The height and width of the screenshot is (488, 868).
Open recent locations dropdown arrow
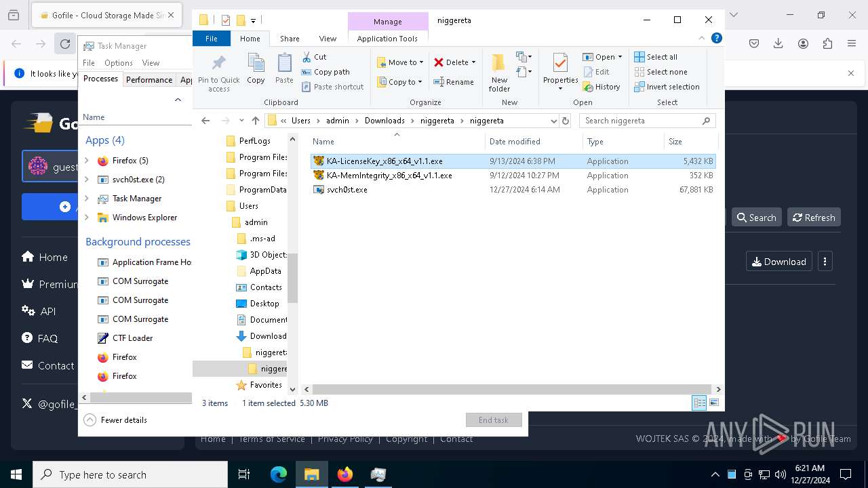241,121
